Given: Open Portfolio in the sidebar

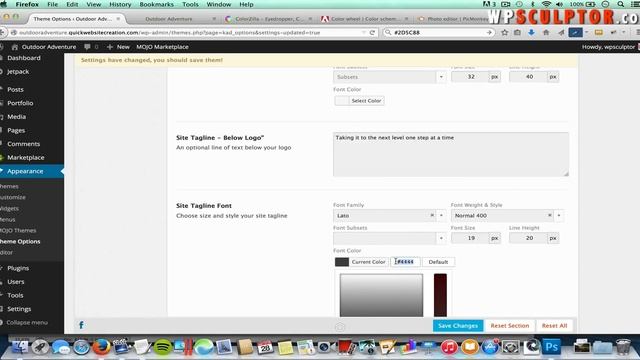Looking at the screenshot, I should [20, 103].
